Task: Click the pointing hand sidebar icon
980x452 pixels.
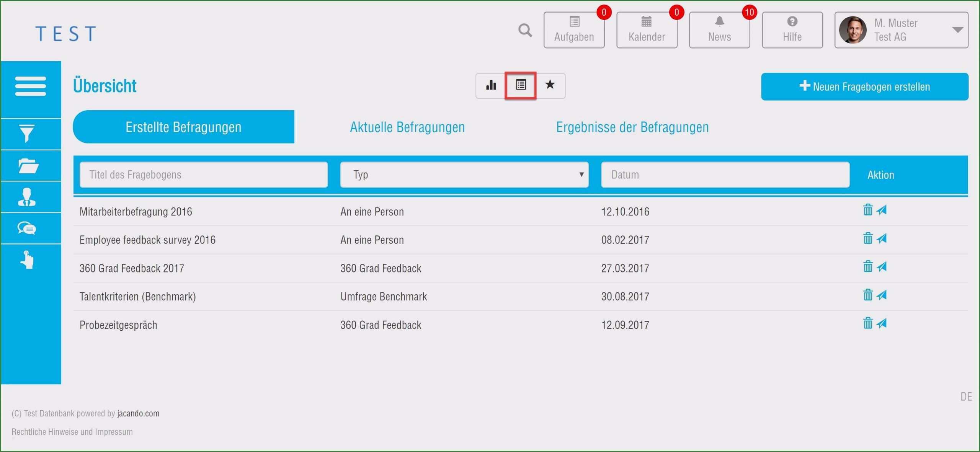Action: coord(27,260)
